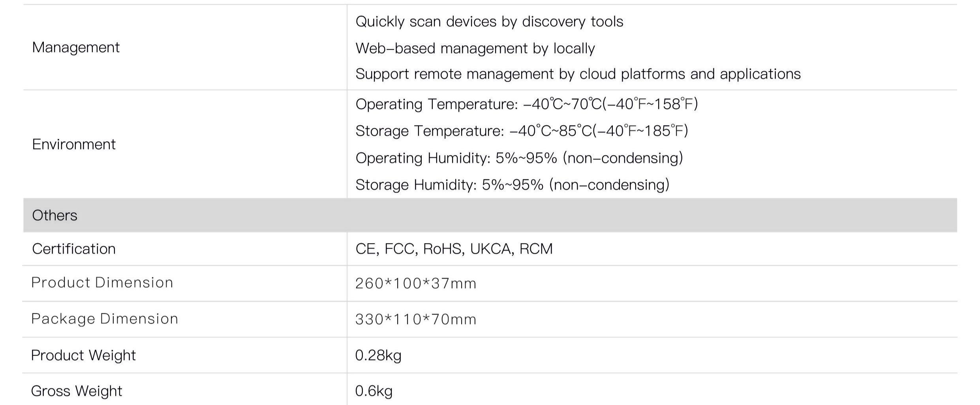Viewport: 980px width, 405px height.
Task: Click the Storage Temperature specification line
Action: [x=521, y=131]
